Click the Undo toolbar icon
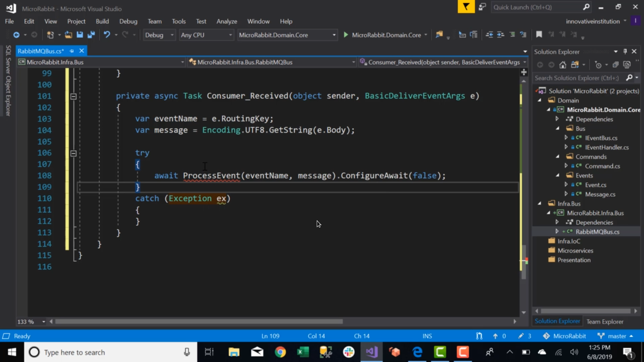Viewport: 644px width, 362px height. pos(107,35)
